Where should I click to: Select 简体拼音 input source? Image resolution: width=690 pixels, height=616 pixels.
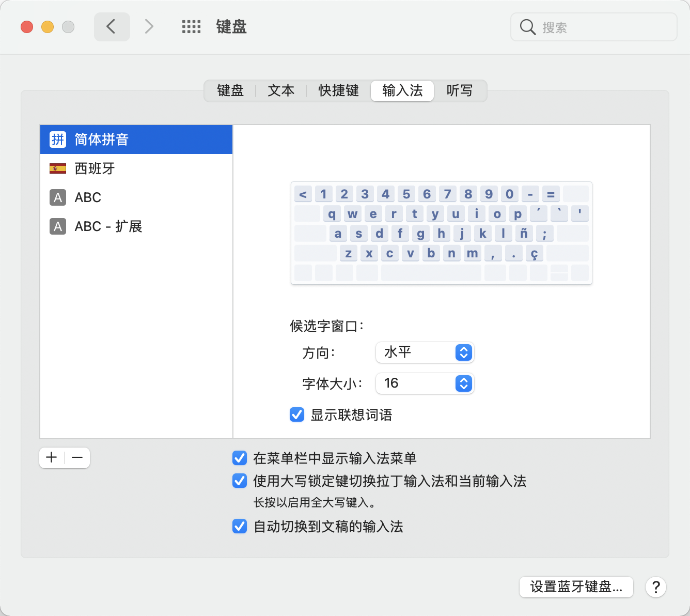pos(136,140)
